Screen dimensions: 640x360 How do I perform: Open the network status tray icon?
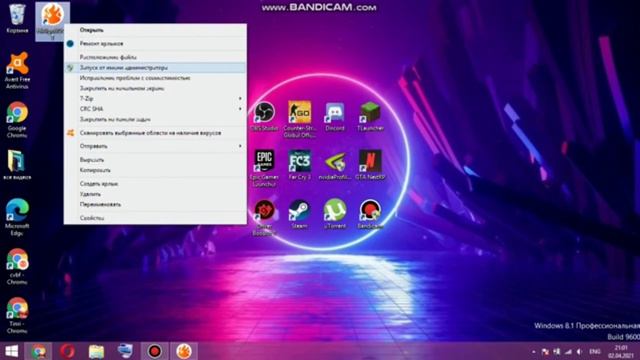click(x=568, y=351)
